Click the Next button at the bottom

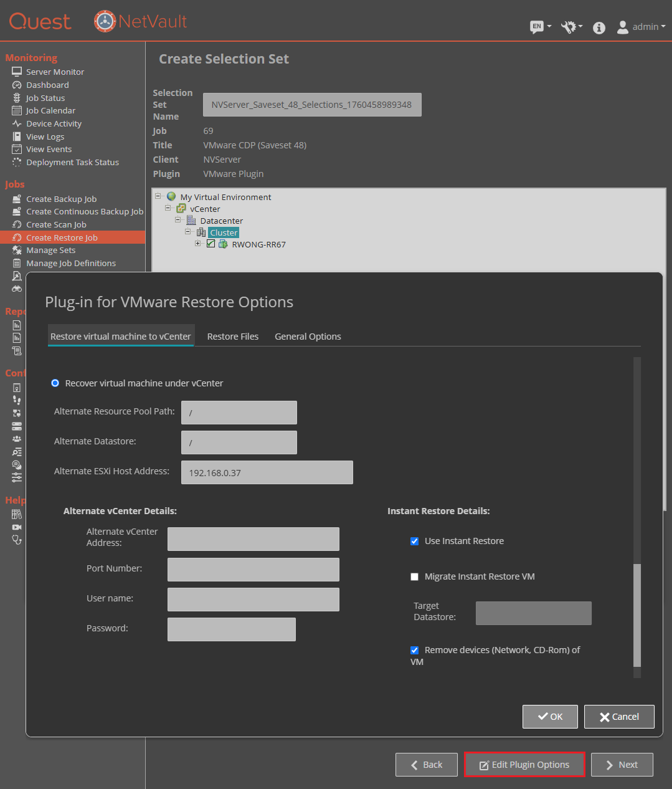pos(621,765)
